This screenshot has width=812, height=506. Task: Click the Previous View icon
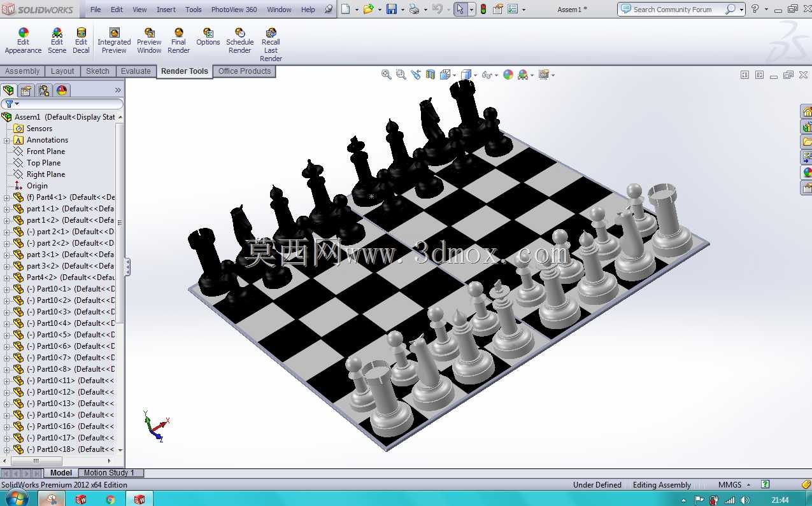pos(416,74)
